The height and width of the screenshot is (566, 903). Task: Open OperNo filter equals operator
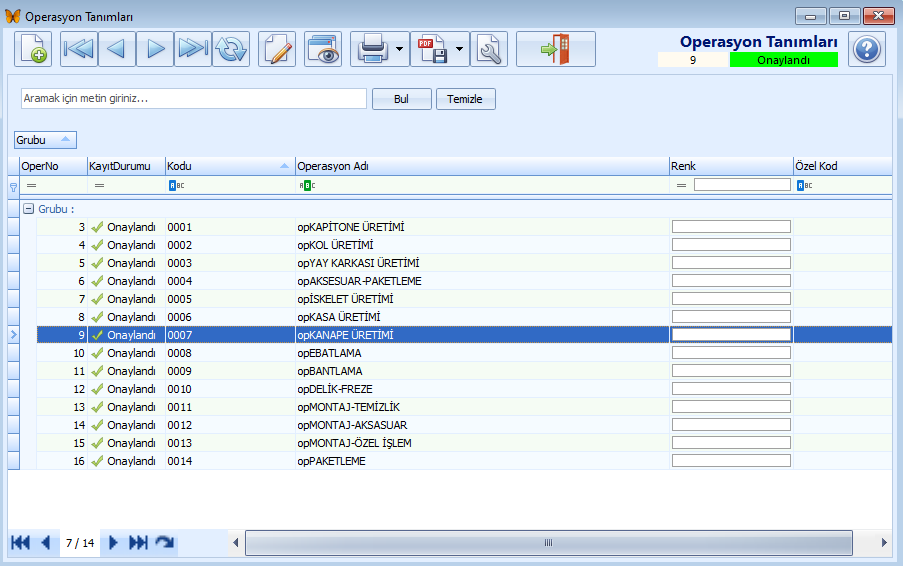[31, 185]
